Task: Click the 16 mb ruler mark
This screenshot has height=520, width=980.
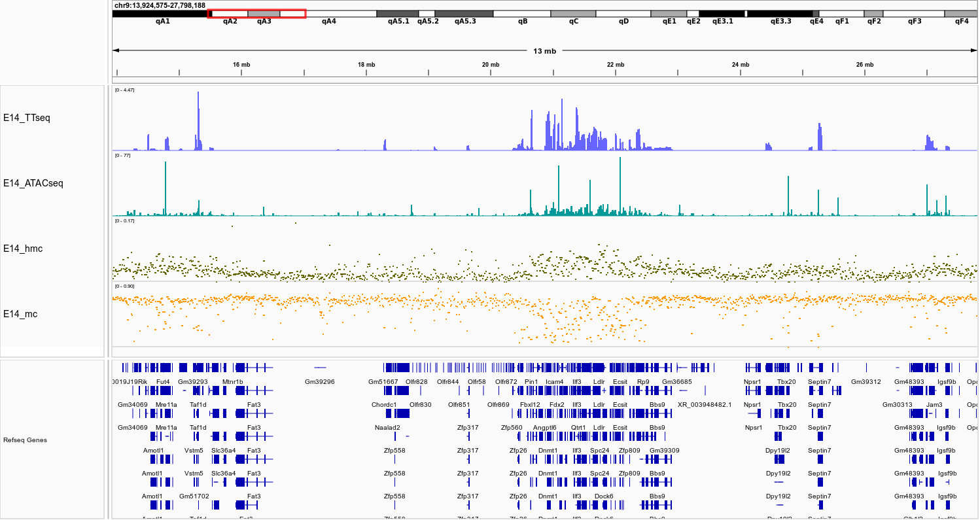Action: (241, 65)
